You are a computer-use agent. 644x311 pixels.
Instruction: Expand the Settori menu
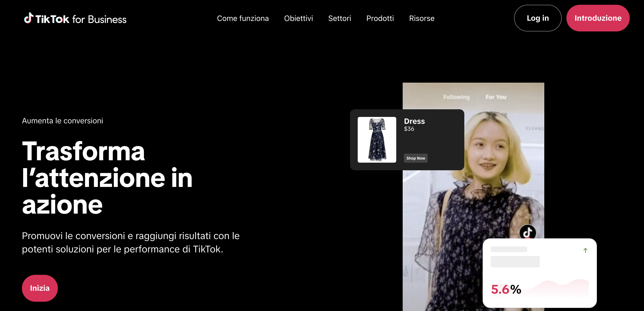[x=339, y=18]
